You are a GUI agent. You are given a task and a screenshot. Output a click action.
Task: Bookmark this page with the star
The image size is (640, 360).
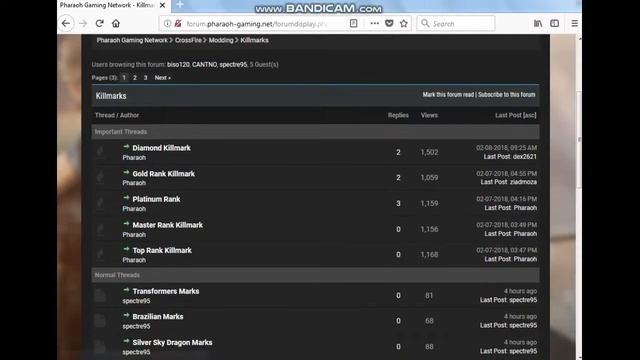[404, 24]
